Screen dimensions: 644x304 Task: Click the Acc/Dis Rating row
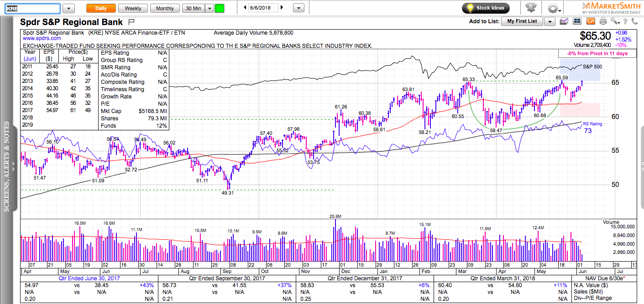pos(134,75)
